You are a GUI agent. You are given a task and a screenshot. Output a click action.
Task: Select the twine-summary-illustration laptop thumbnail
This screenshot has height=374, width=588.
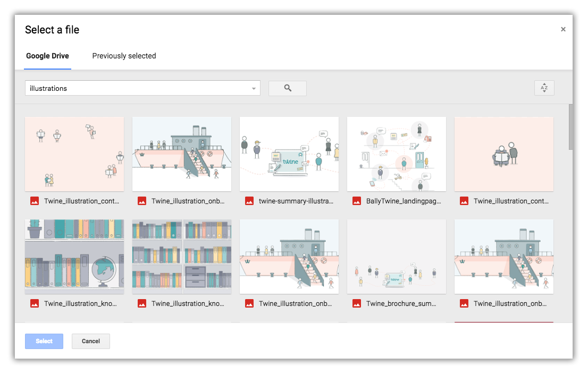coord(289,154)
